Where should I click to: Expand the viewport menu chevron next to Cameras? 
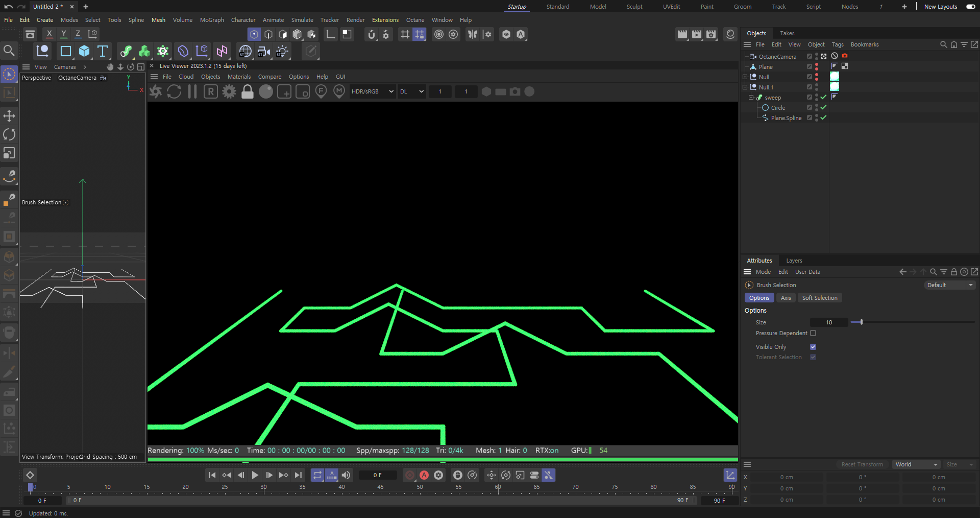(85, 67)
